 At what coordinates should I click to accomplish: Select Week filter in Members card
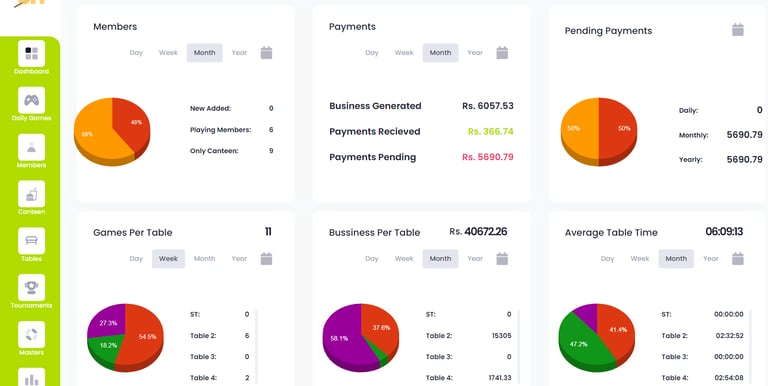click(168, 53)
